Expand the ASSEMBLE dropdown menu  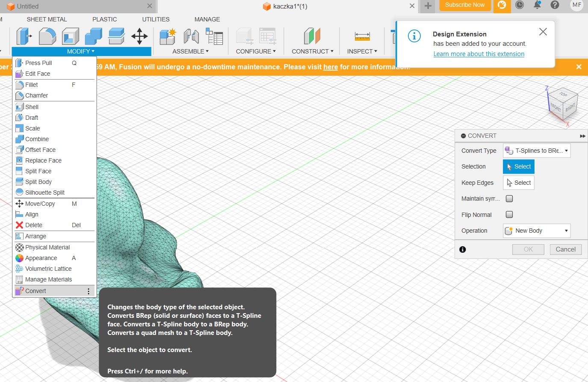click(191, 51)
